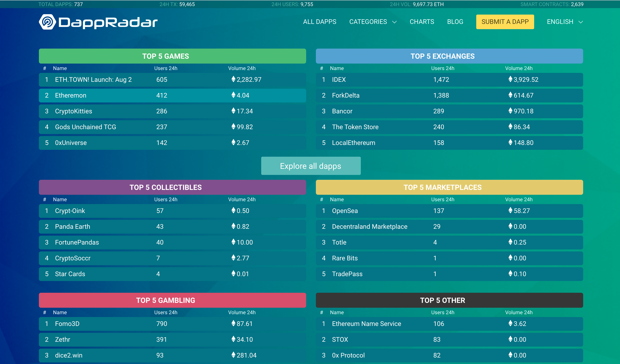The width and height of the screenshot is (620, 364).
Task: Open Rare Bits marketplace
Action: [x=449, y=258]
